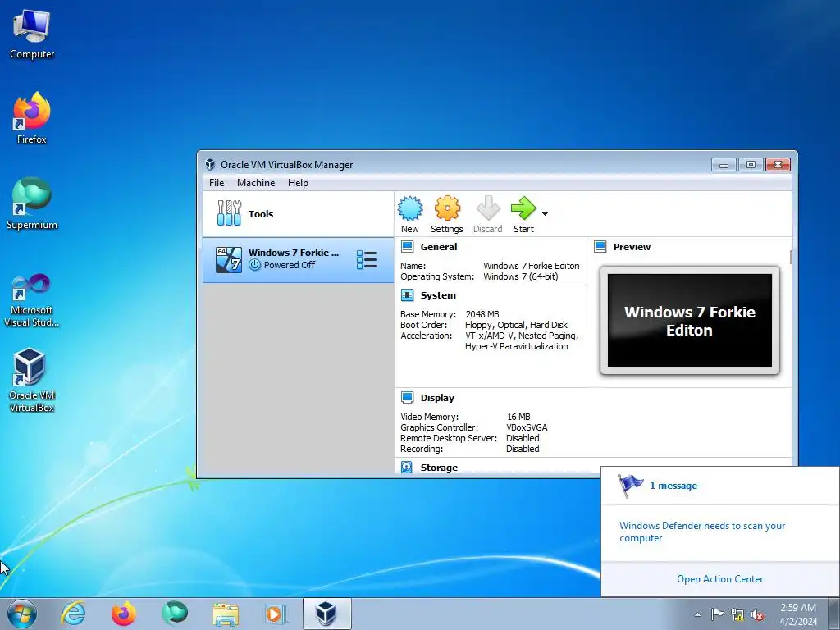Maximize the VirtualBox Manager window
Viewport: 840px width, 630px height.
coord(751,164)
